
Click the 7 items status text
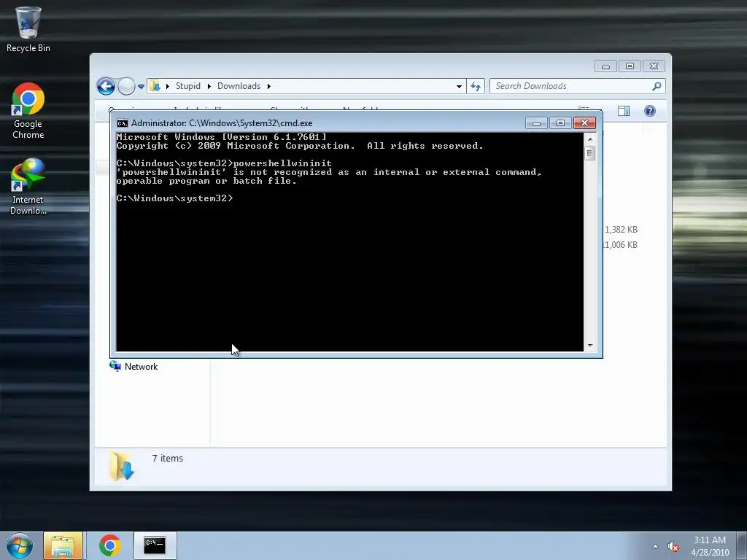[167, 458]
